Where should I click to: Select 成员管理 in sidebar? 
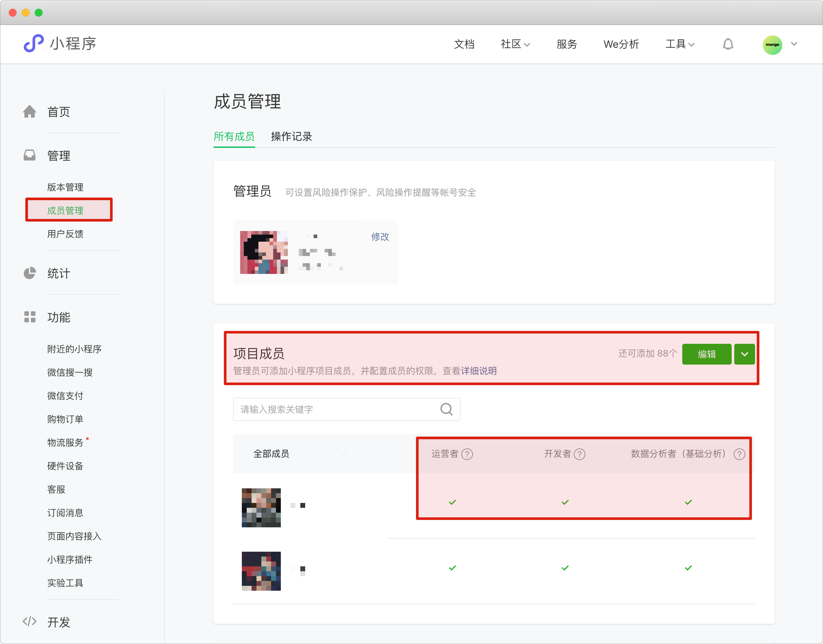(65, 211)
